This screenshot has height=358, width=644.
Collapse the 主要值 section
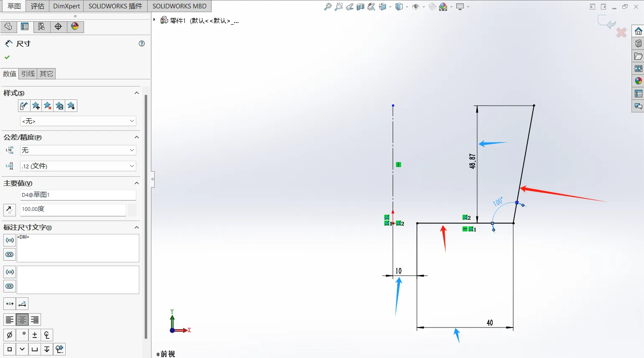136,183
